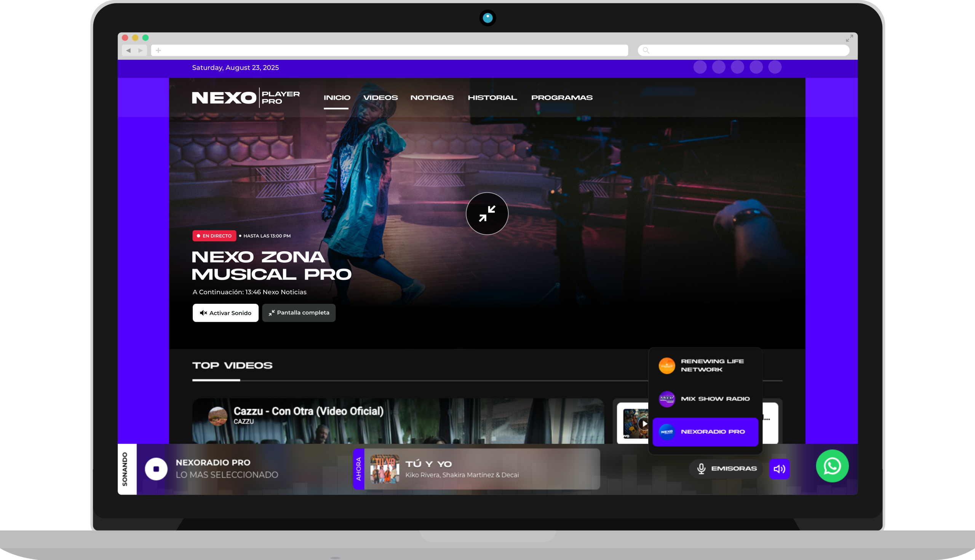This screenshot has height=560, width=975.
Task: Click the green maximize window dot
Action: [145, 38]
